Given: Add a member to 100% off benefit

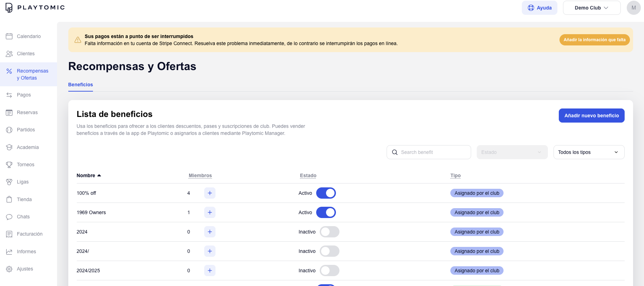Looking at the screenshot, I should [x=210, y=193].
